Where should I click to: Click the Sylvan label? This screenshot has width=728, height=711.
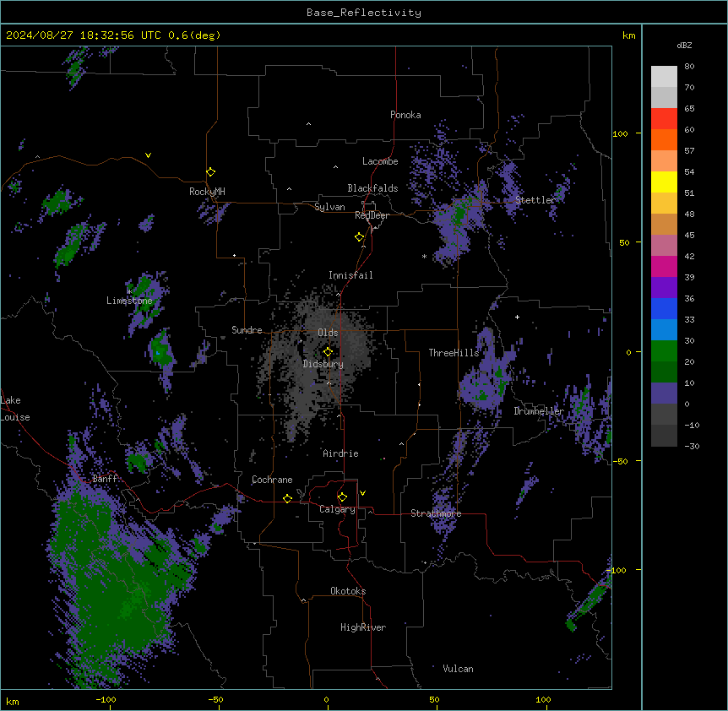click(x=329, y=207)
